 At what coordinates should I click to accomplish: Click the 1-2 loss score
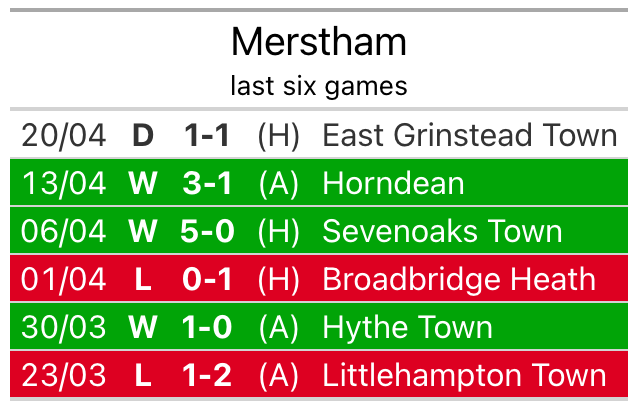tap(208, 375)
